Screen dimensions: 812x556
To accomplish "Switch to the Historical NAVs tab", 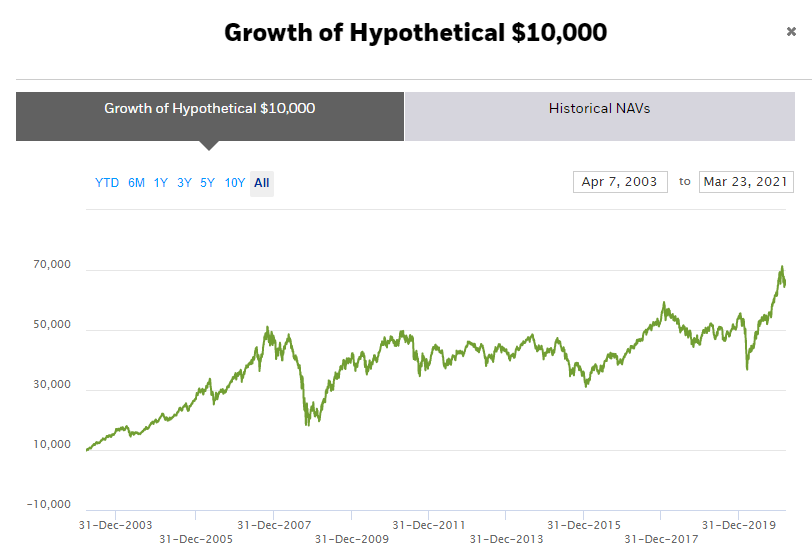I will pos(600,116).
